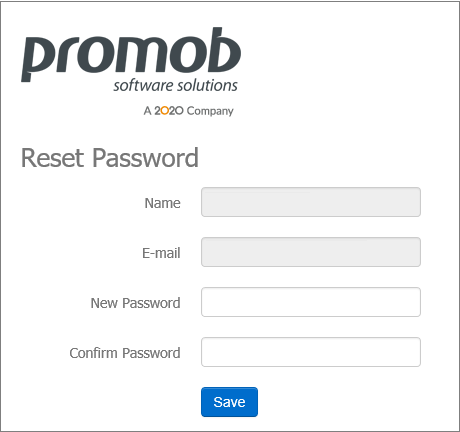The width and height of the screenshot is (460, 432).
Task: Focus the New Password input field
Action: click(x=311, y=302)
